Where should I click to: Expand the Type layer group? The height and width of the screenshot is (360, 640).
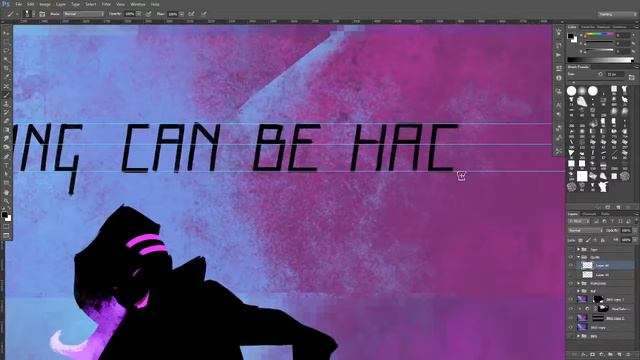578,249
